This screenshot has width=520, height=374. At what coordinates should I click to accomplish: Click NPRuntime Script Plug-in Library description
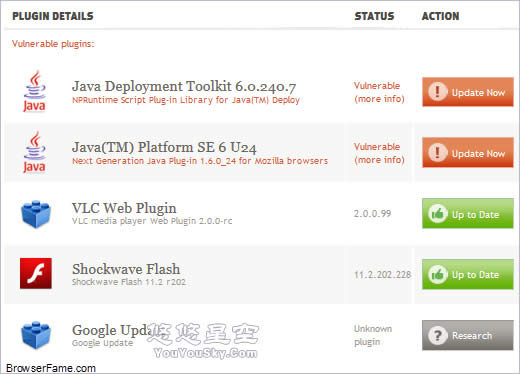(186, 100)
